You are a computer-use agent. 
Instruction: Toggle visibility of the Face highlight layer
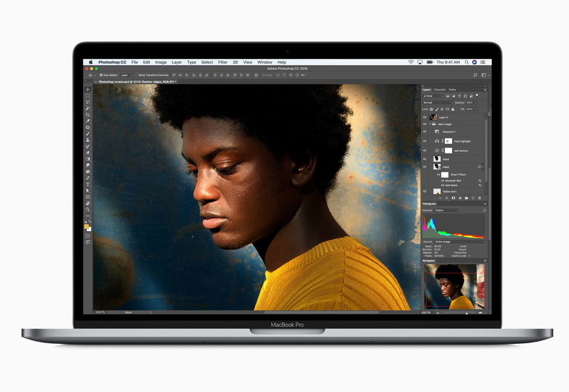click(x=425, y=141)
